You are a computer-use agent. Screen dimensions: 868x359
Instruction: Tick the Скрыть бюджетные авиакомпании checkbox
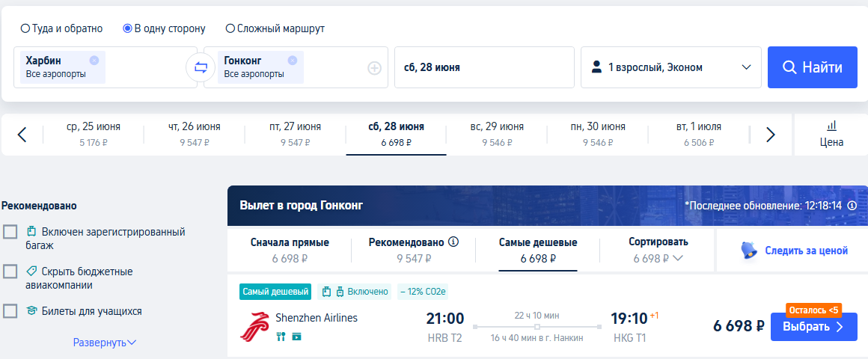click(10, 271)
